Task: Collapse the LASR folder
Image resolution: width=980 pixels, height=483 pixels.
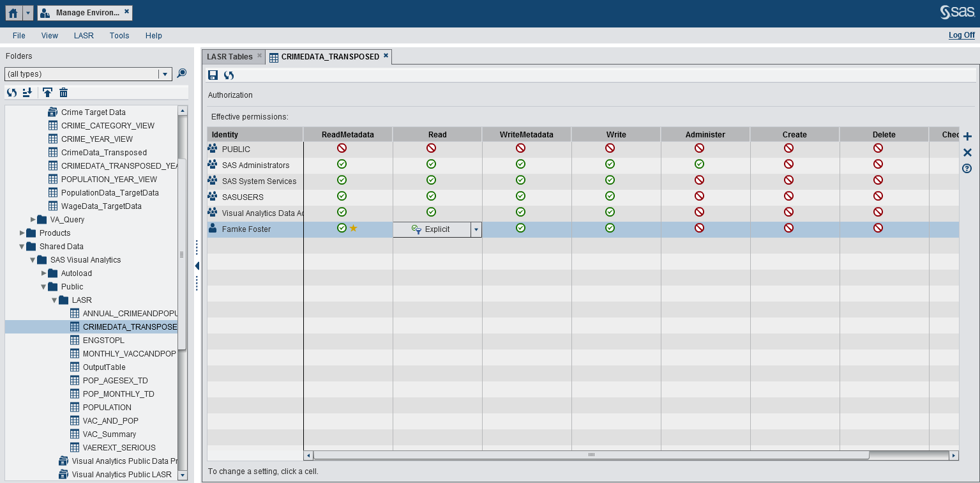Action: pos(54,300)
